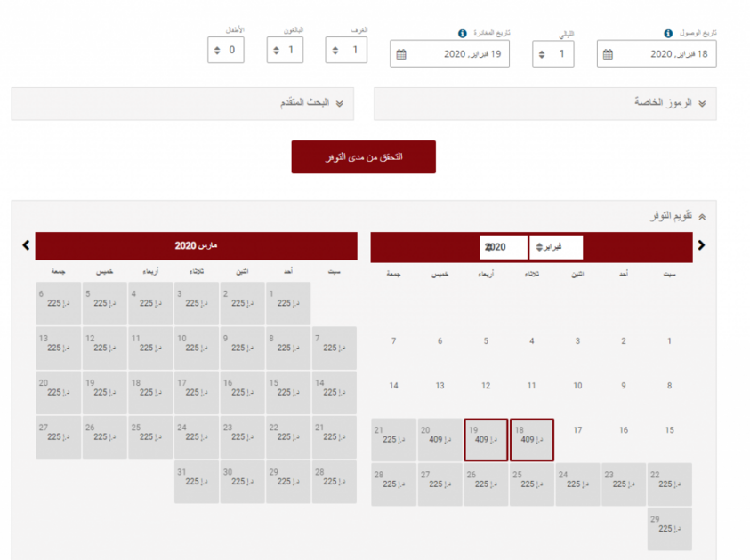Click the children (الأطفال) stepper arrows
The width and height of the screenshot is (750, 560).
tap(216, 51)
